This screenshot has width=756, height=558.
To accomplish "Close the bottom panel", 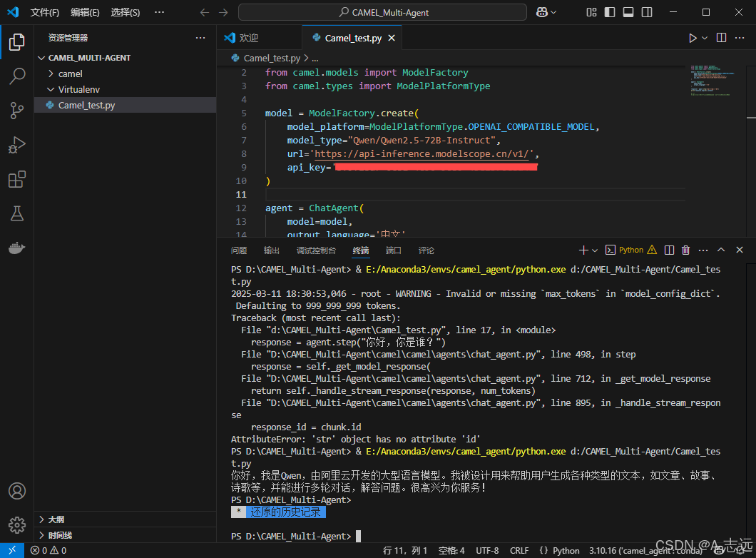I will pos(740,250).
